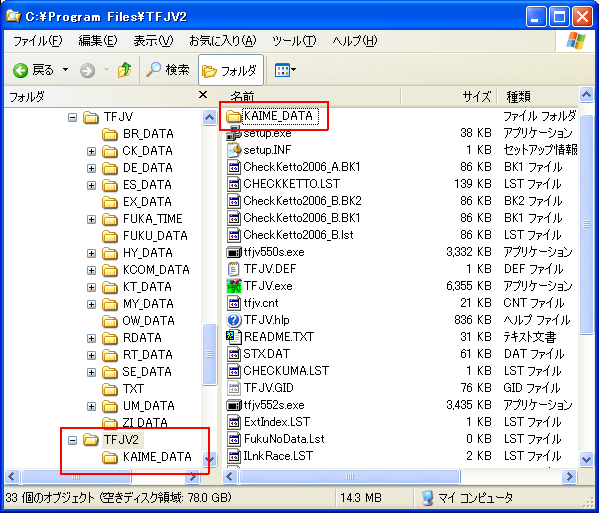The width and height of the screenshot is (599, 513).
Task: Click the TFJV.exe application icon
Action: tap(233, 286)
